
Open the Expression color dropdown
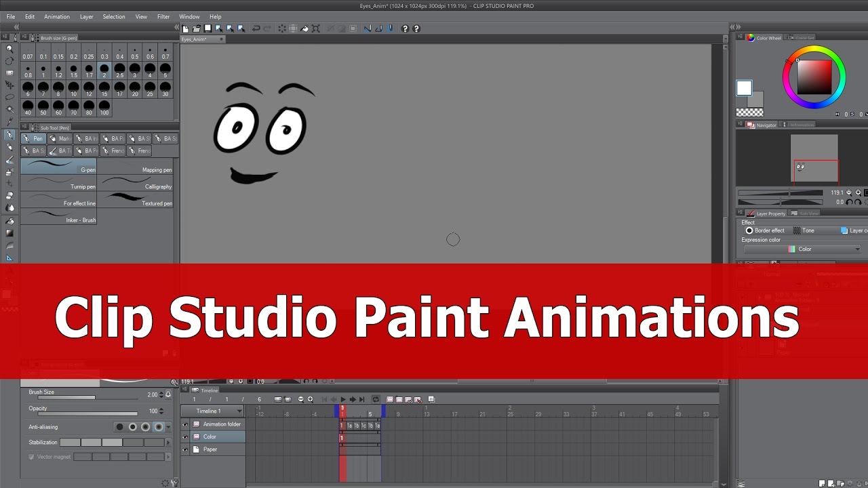tap(802, 249)
